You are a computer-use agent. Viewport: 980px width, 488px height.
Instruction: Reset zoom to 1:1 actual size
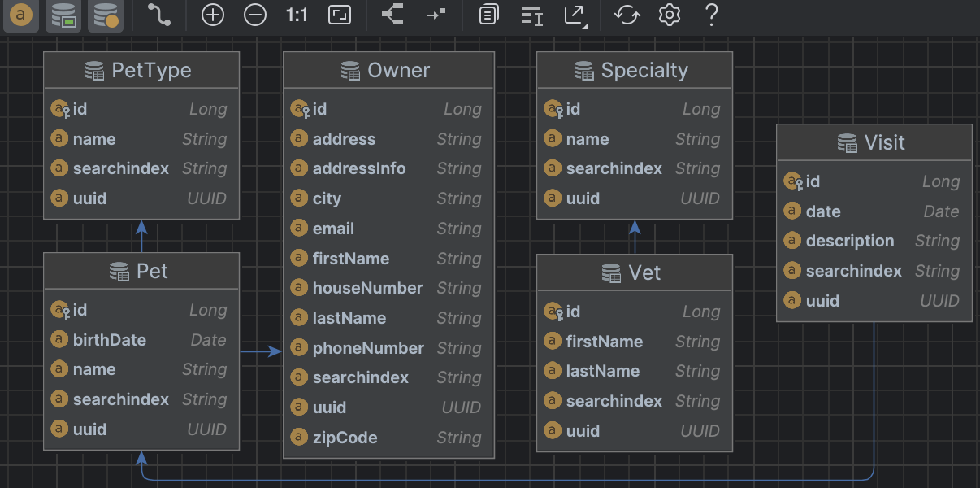297,15
